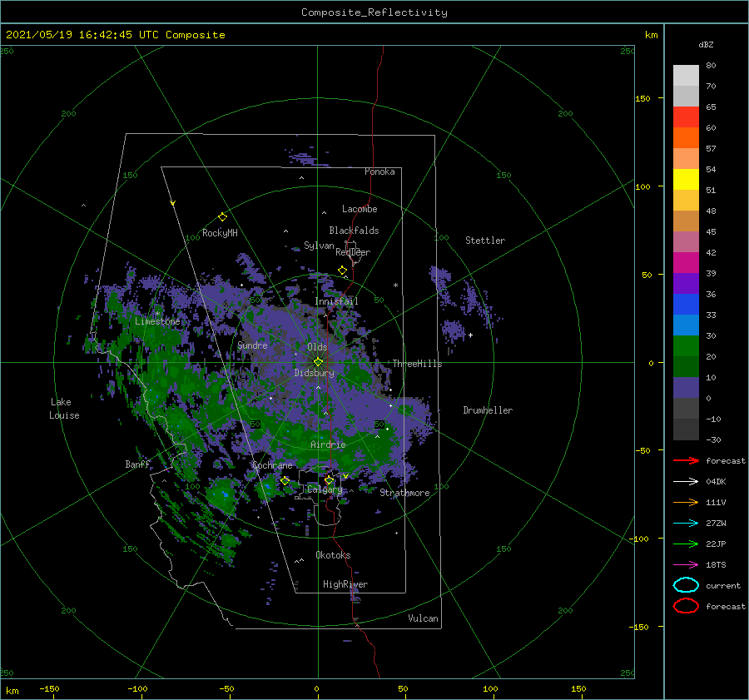Click the light blue 30–33 dBZ swatch
Image resolution: width=749 pixels, height=700 pixels.
(686, 325)
